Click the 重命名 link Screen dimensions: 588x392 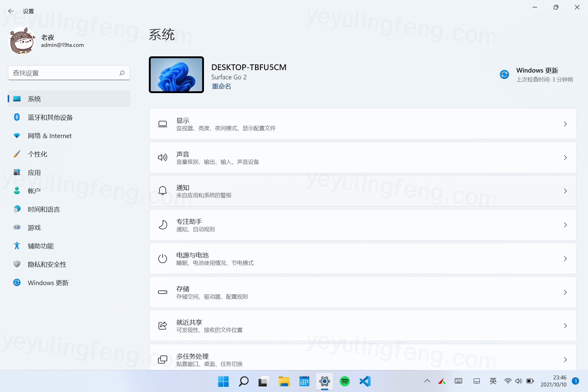pyautogui.click(x=221, y=86)
